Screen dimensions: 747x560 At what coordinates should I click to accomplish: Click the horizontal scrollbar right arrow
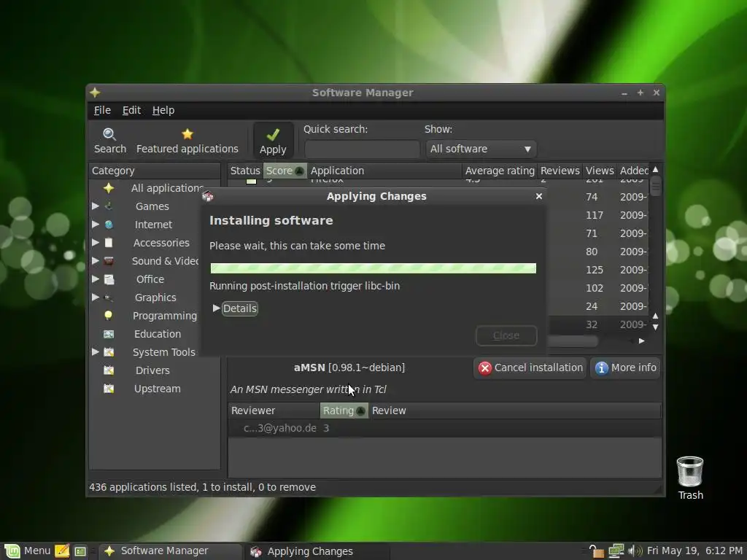pos(642,341)
